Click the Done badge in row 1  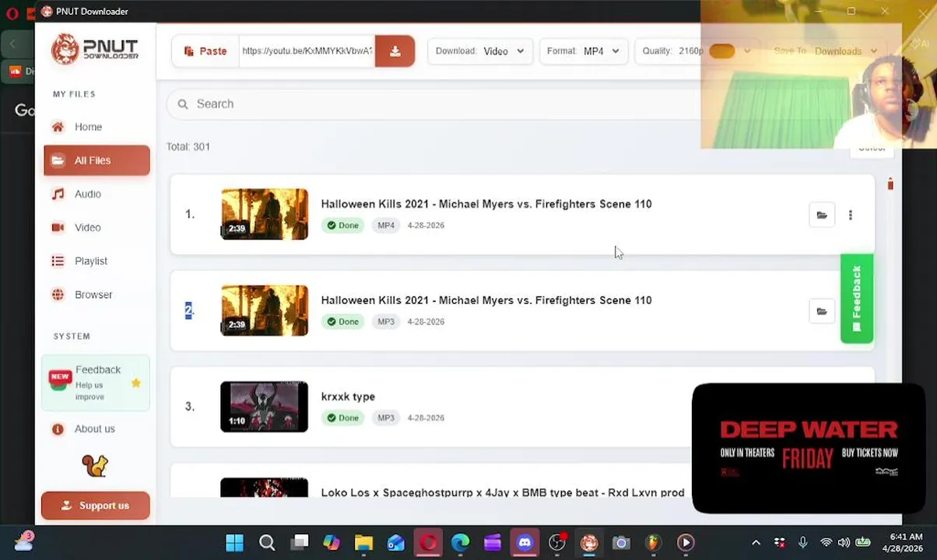coord(343,226)
